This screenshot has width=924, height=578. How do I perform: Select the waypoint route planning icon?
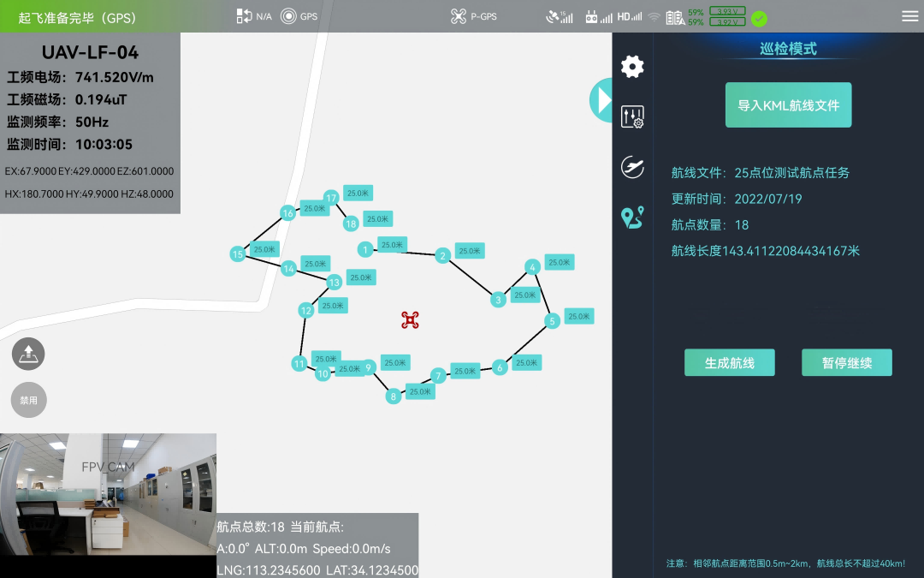632,218
